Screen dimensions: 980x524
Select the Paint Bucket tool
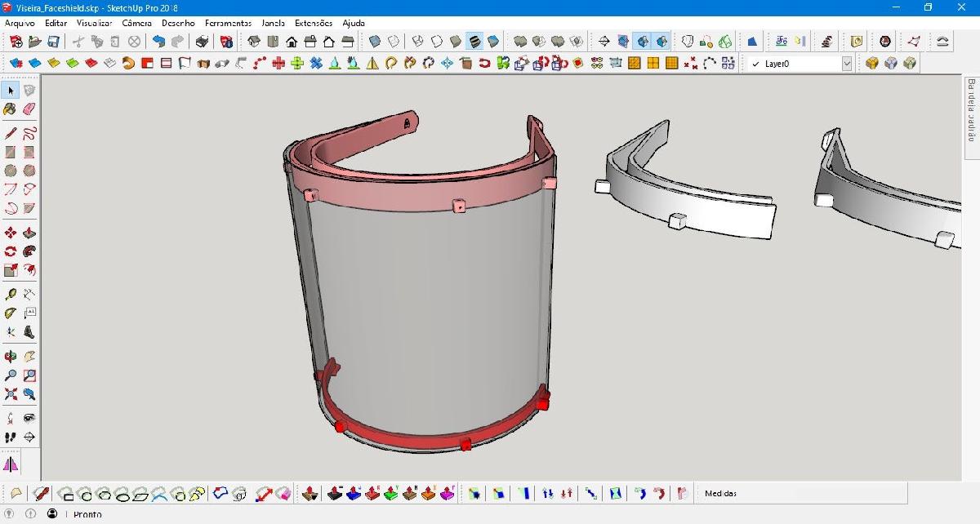[x=11, y=109]
